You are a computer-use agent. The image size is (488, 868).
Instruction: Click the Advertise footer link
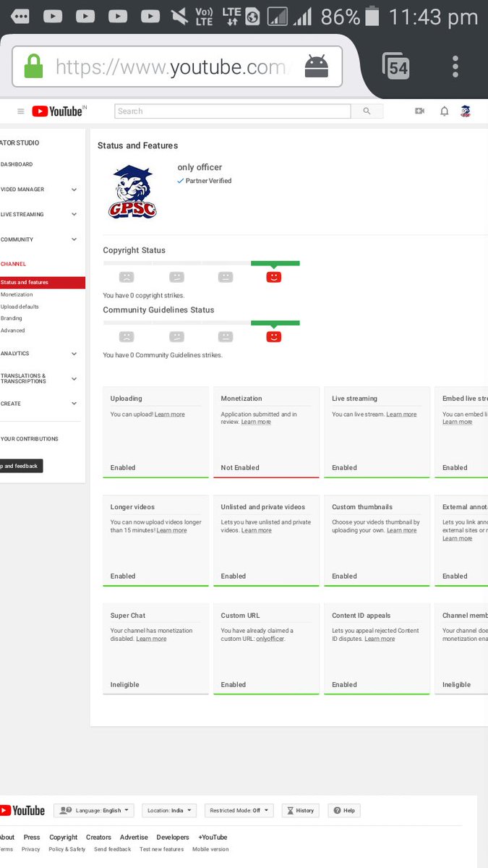coord(134,838)
